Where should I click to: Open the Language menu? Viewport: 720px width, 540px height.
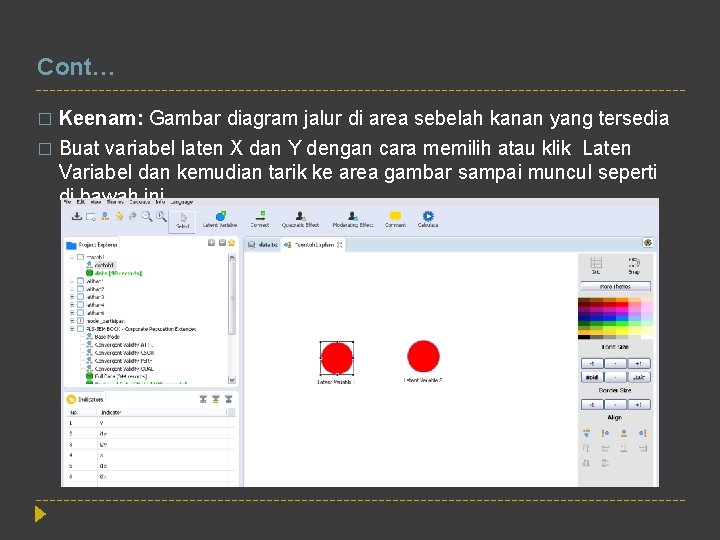click(182, 202)
